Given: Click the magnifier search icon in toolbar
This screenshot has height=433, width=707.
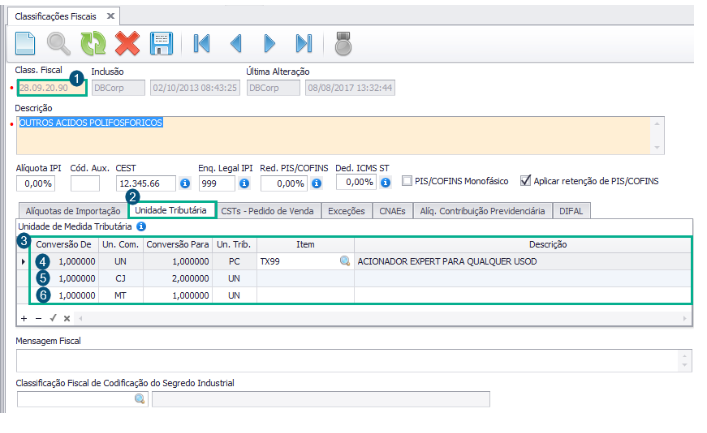Looking at the screenshot, I should coord(59,43).
